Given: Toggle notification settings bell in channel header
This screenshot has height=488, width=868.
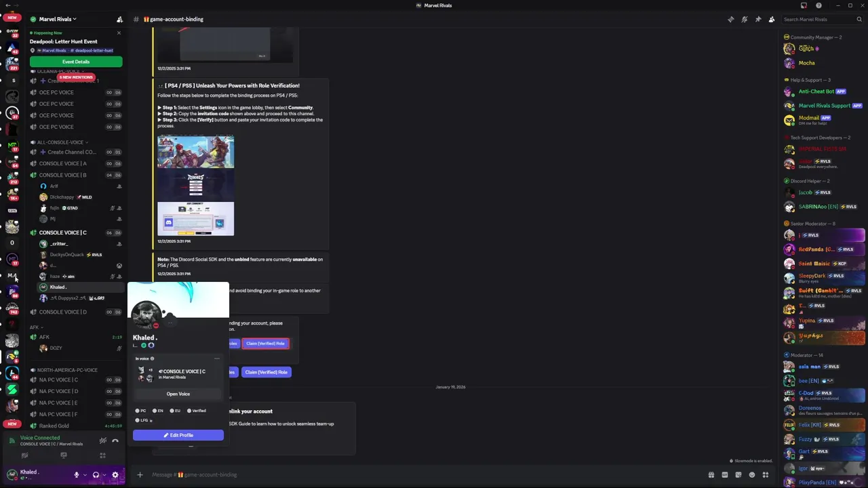Looking at the screenshot, I should [x=745, y=19].
